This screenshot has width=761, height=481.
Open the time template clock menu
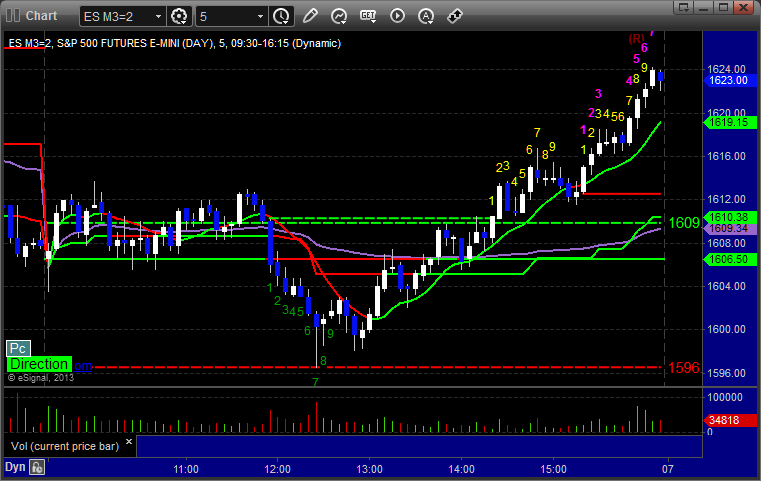click(281, 17)
